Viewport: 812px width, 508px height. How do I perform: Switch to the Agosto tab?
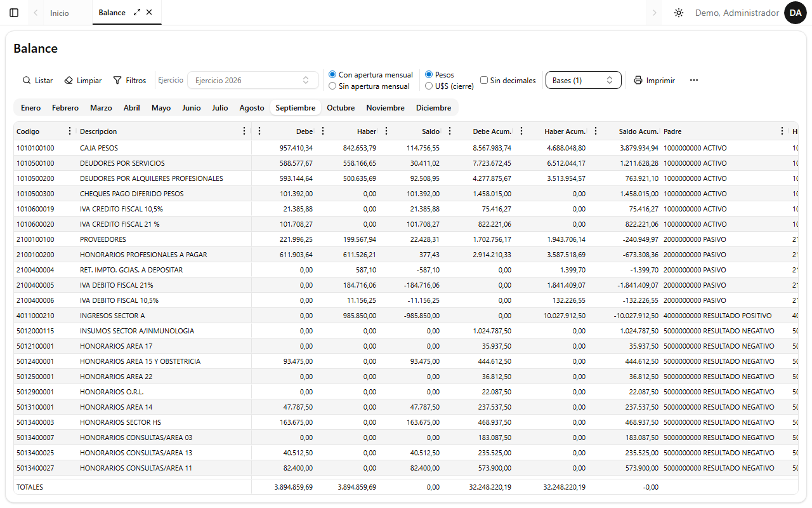(252, 108)
